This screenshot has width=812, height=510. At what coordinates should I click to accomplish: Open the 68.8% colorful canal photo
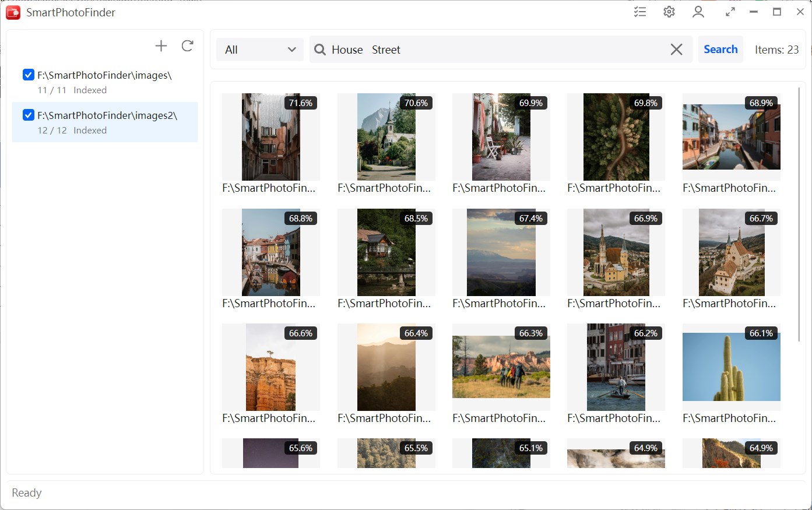271,252
